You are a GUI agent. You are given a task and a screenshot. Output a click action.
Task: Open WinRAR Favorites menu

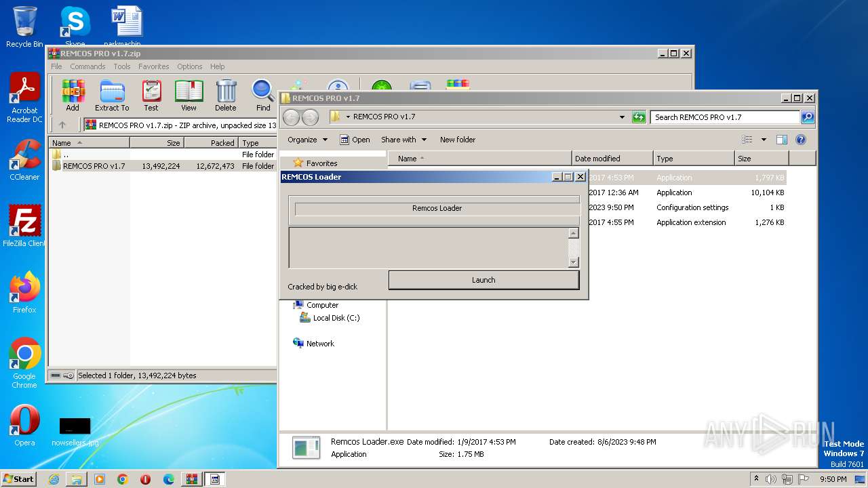point(154,66)
